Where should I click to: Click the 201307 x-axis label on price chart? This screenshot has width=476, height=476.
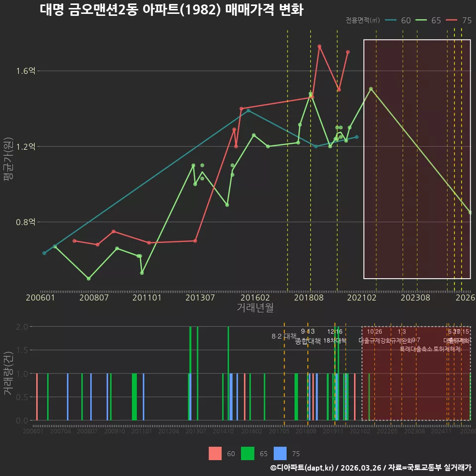(x=200, y=297)
